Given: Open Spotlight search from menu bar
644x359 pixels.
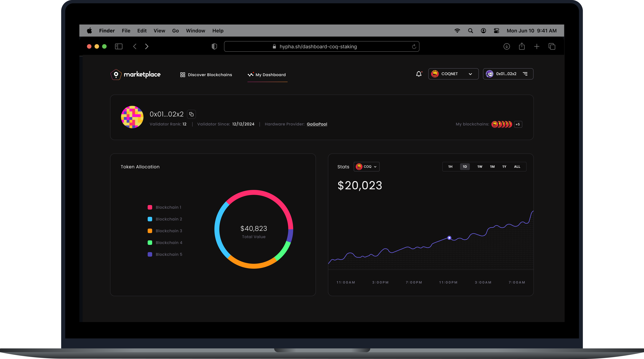Looking at the screenshot, I should point(470,30).
